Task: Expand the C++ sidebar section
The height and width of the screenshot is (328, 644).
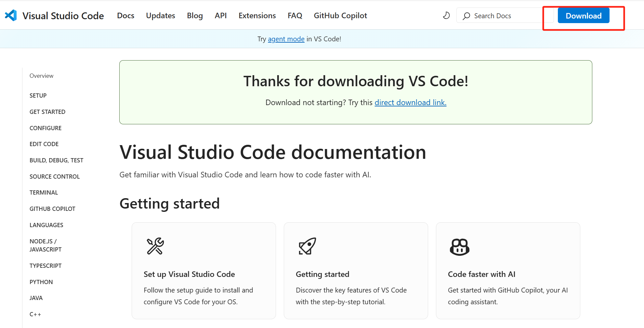Action: 35,314
